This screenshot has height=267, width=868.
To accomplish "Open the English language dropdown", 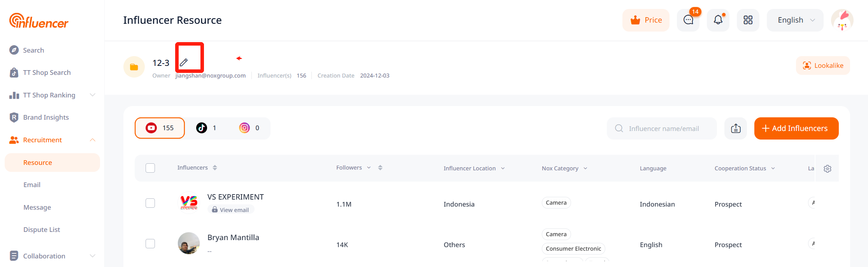I will (795, 20).
